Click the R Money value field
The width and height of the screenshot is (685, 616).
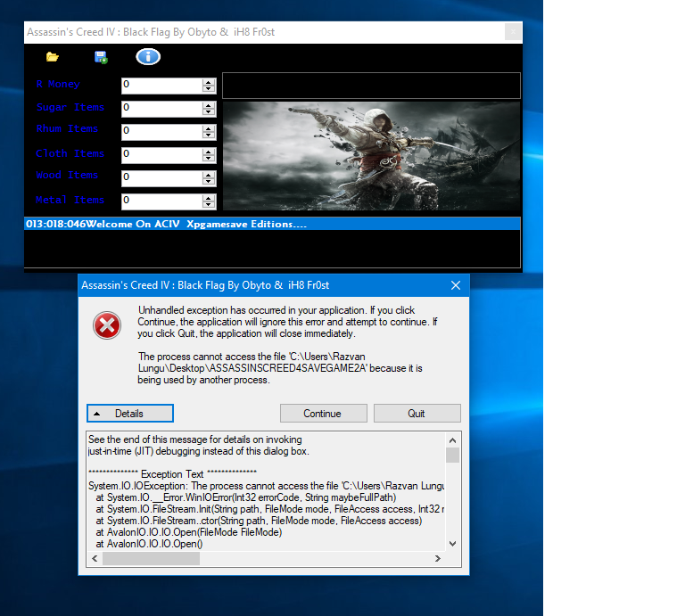coord(161,86)
